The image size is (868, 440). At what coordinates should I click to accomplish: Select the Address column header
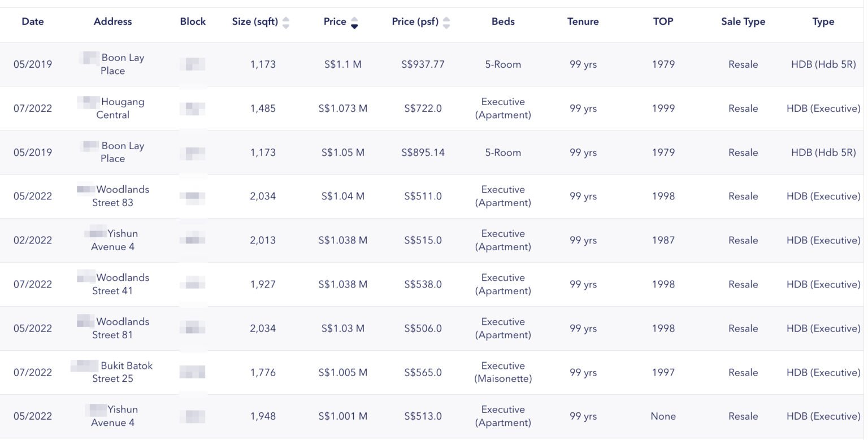point(112,21)
